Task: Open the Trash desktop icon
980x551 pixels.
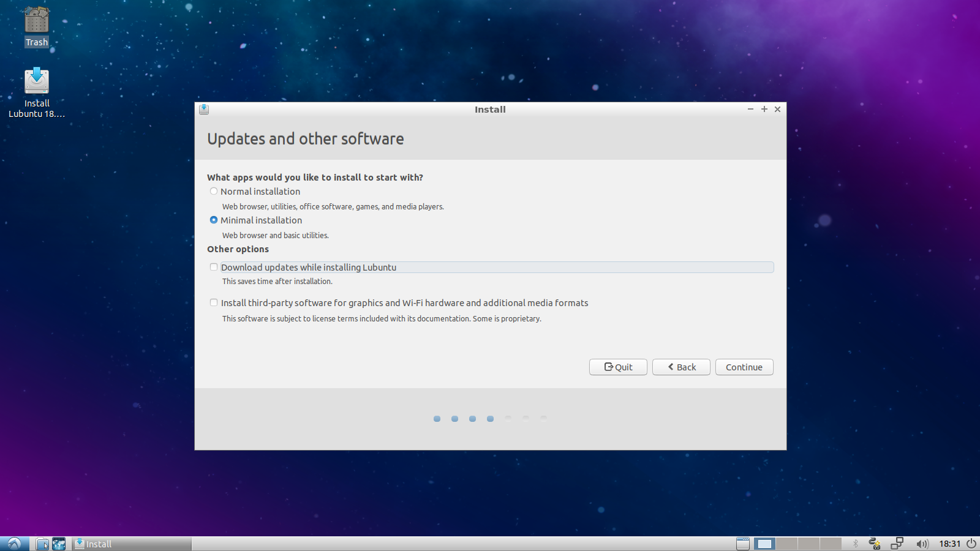Action: tap(37, 27)
